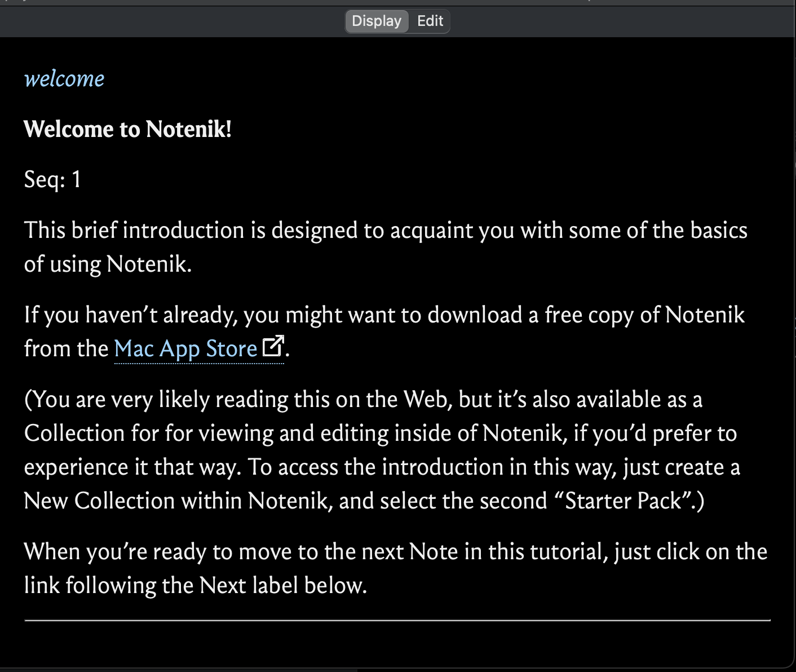Click the external link arrow icon
Viewport: 796px width, 672px height.
[x=273, y=346]
